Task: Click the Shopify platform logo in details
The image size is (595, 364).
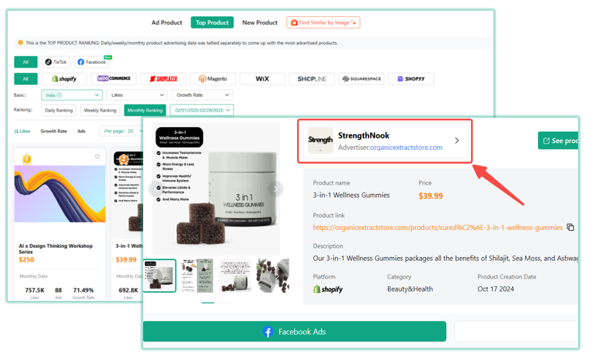Action: pyautogui.click(x=328, y=289)
